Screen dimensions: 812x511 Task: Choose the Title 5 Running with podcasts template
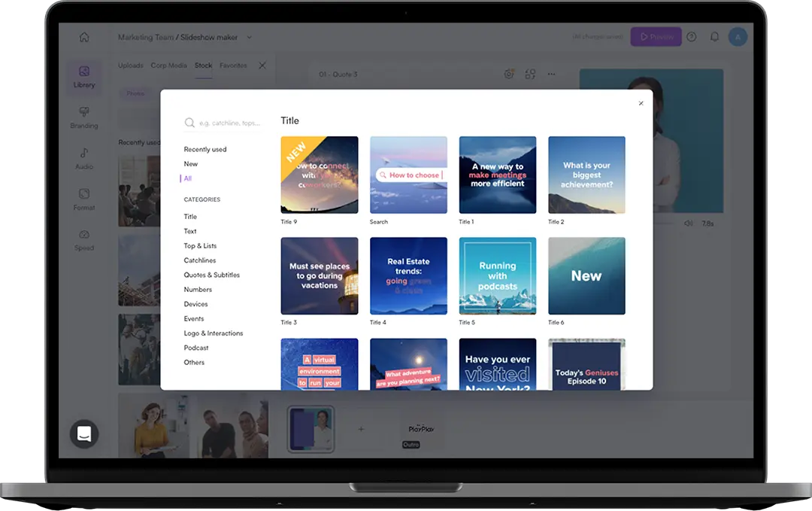pyautogui.click(x=497, y=275)
